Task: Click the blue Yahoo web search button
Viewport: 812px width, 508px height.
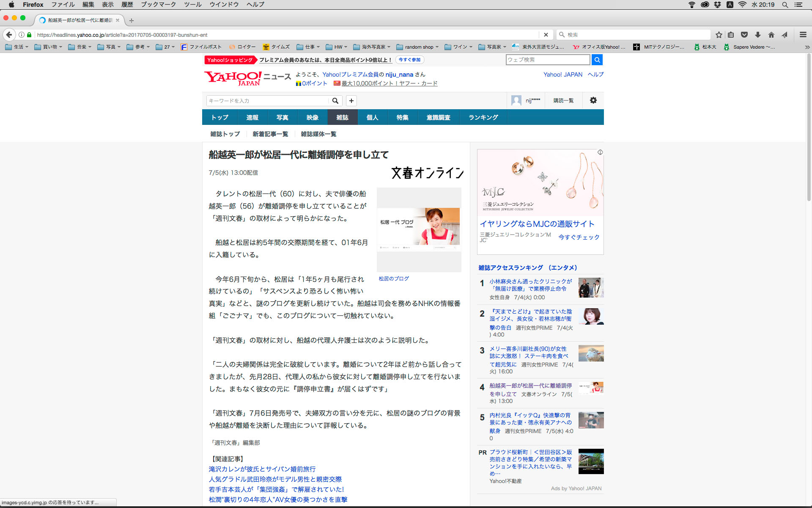Action: click(597, 60)
